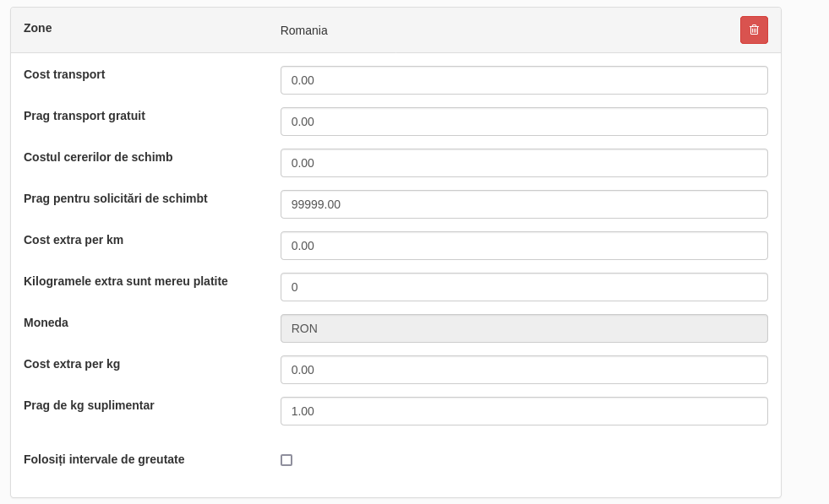829x504 pixels.
Task: Select the Costul cererilor de schimb label
Action: point(98,157)
